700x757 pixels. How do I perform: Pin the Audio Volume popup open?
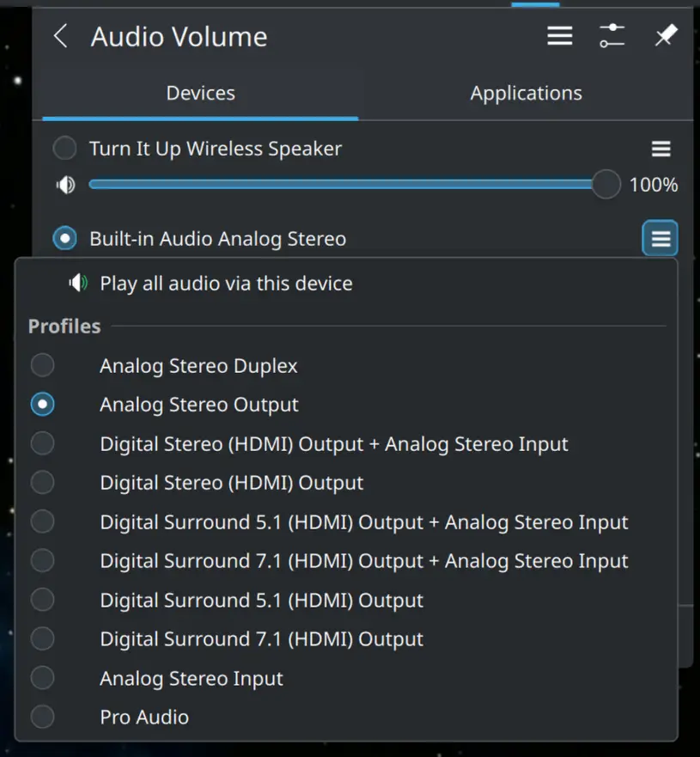pos(666,36)
